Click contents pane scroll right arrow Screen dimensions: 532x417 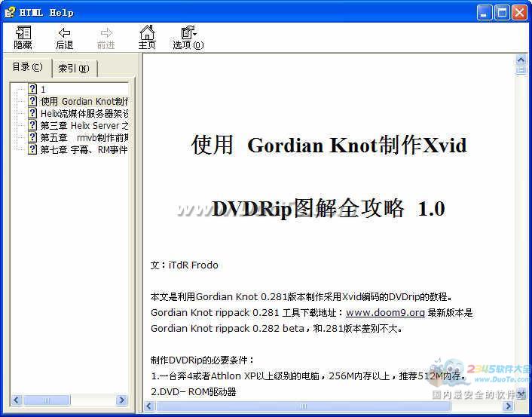pyautogui.click(x=121, y=400)
